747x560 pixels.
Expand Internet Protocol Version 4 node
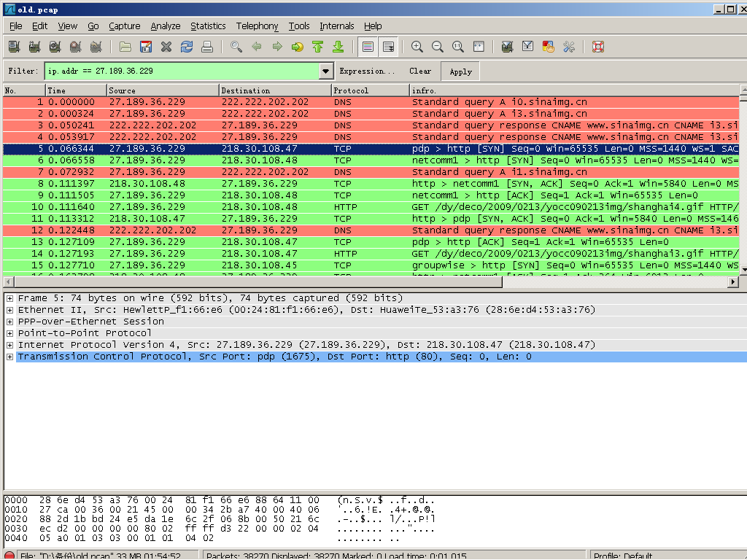9,345
